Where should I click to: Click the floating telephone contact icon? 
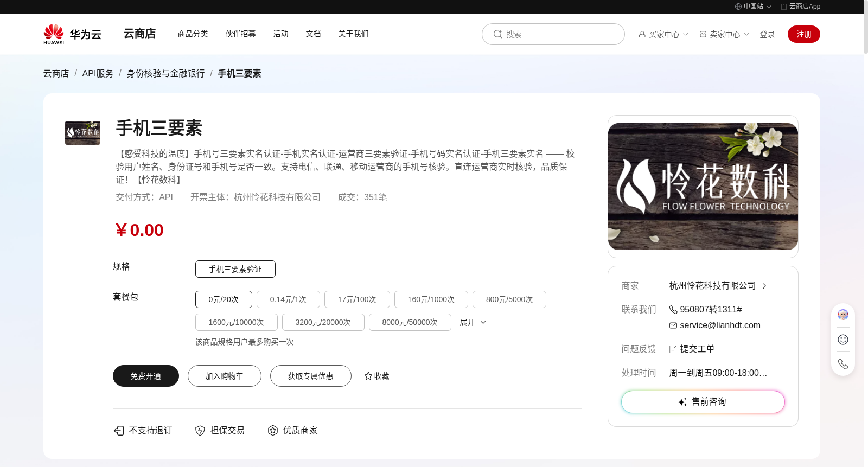[843, 364]
